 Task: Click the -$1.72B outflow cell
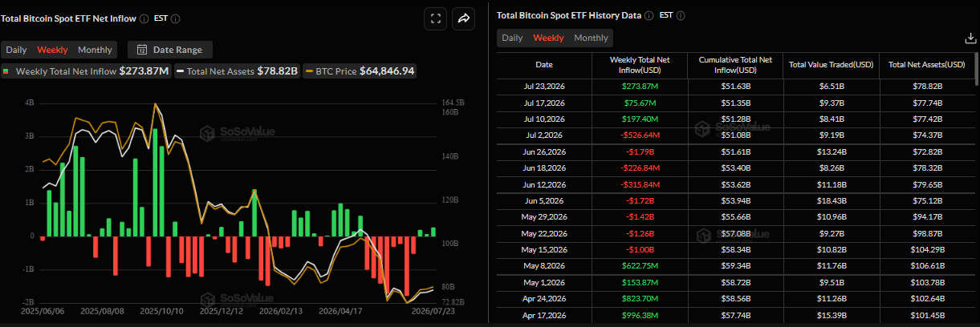[x=639, y=200]
